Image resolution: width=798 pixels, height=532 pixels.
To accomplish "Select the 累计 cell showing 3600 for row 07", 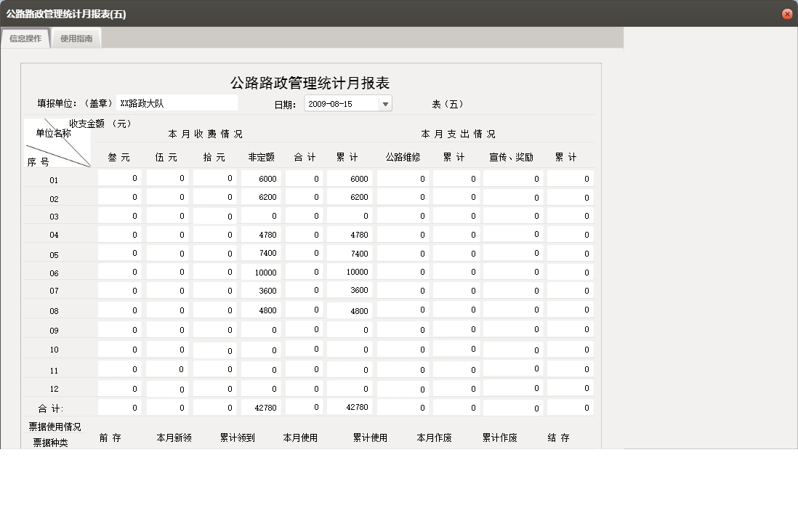I will (x=351, y=291).
